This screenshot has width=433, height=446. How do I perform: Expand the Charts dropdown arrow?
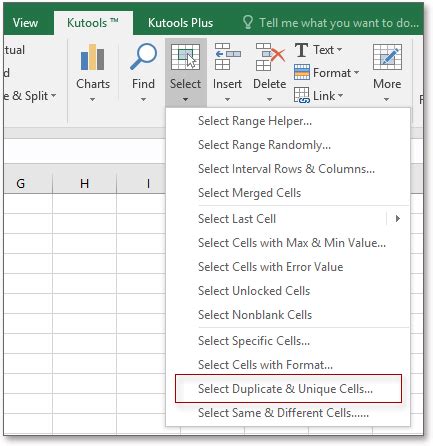click(x=93, y=99)
